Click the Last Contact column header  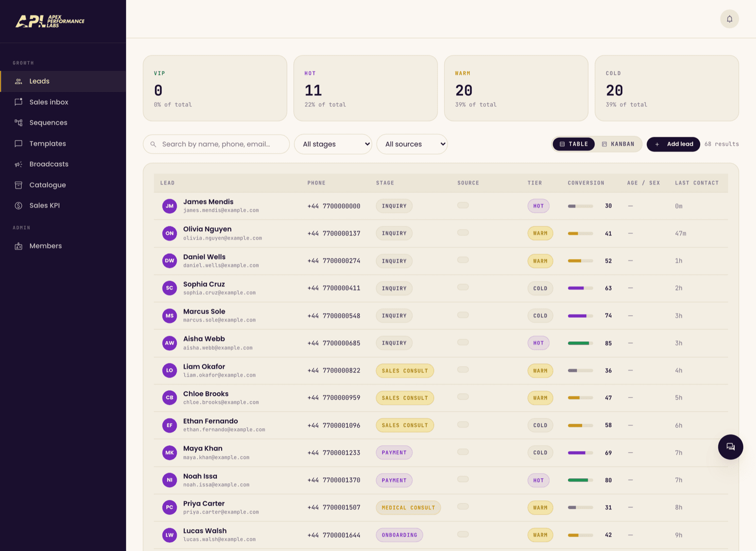tap(697, 183)
